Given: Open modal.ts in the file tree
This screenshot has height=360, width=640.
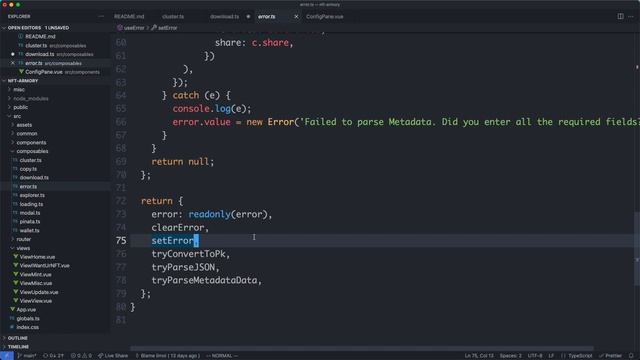Looking at the screenshot, I should coord(30,213).
